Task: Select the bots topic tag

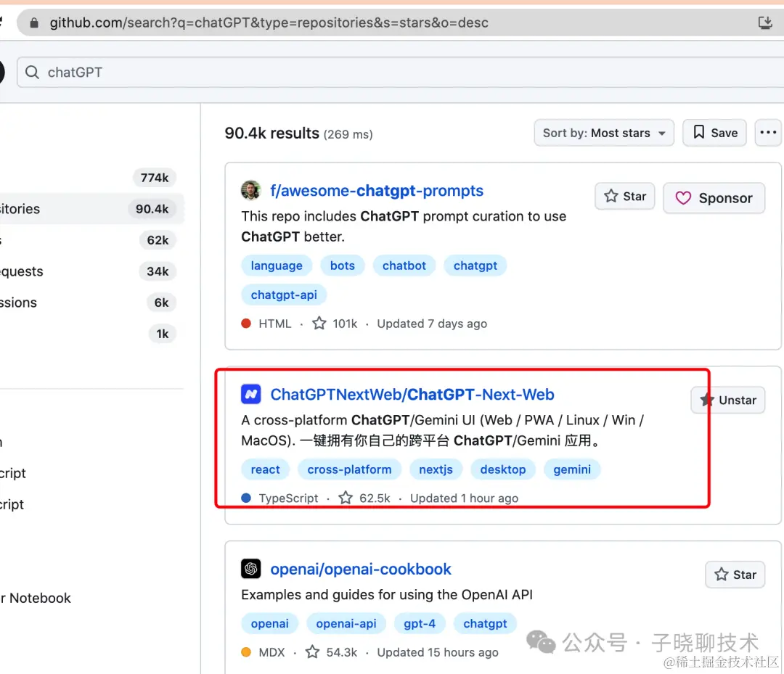Action: pyautogui.click(x=343, y=266)
